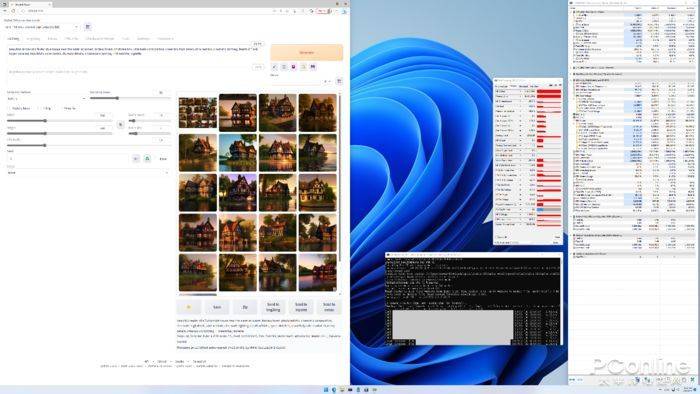700x394 pixels.
Task: Open the Extras tab
Action: (52, 39)
